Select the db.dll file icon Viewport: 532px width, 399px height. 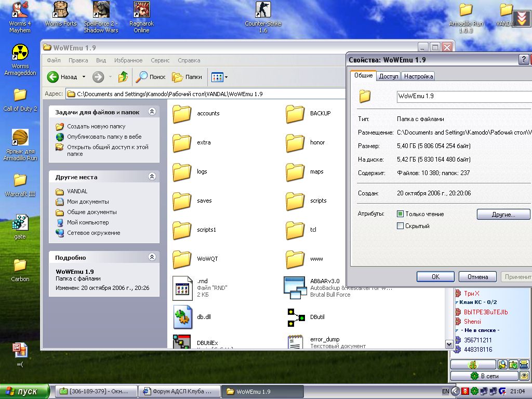point(182,317)
